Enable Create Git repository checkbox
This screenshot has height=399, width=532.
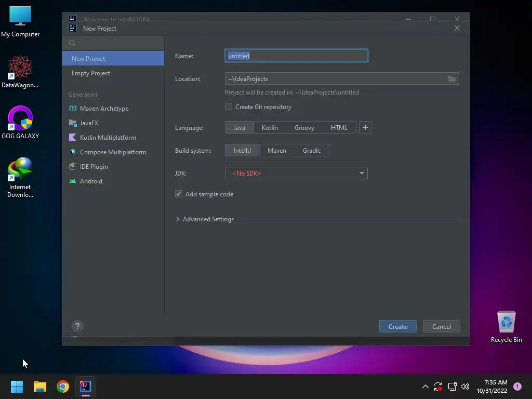pos(229,107)
